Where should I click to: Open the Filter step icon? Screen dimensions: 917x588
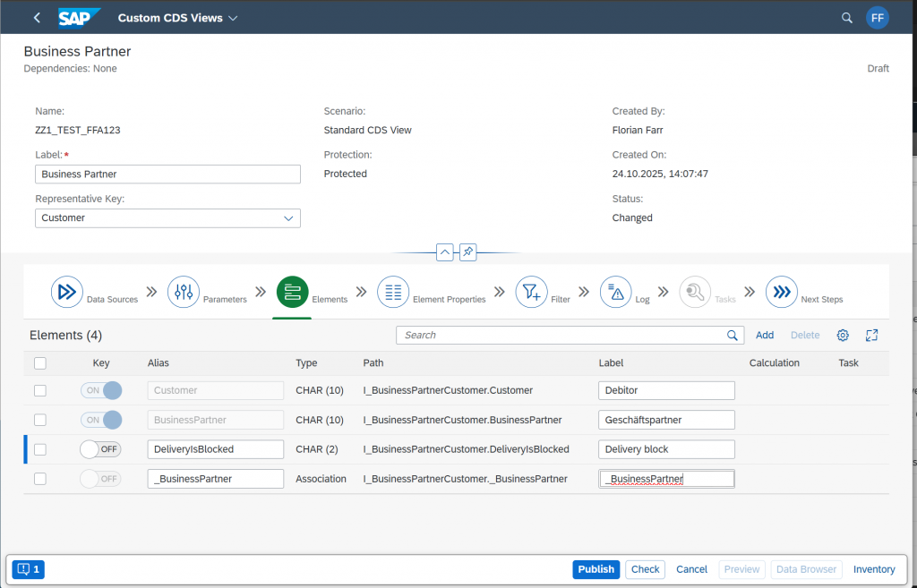tap(531, 292)
